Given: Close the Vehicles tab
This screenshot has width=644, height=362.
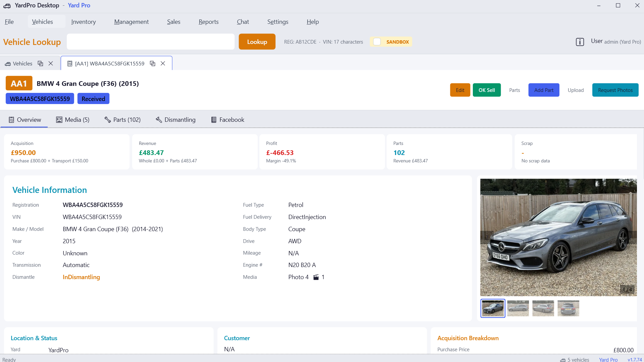Looking at the screenshot, I should 51,63.
